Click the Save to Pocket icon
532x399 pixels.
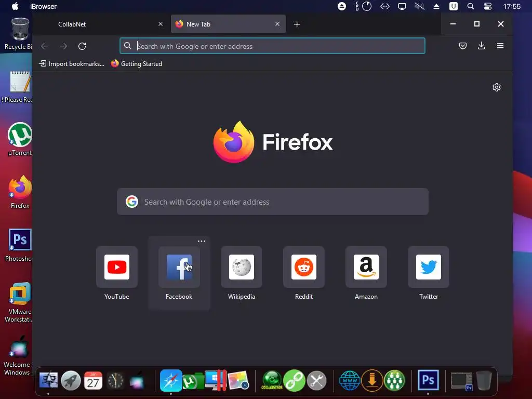[463, 46]
